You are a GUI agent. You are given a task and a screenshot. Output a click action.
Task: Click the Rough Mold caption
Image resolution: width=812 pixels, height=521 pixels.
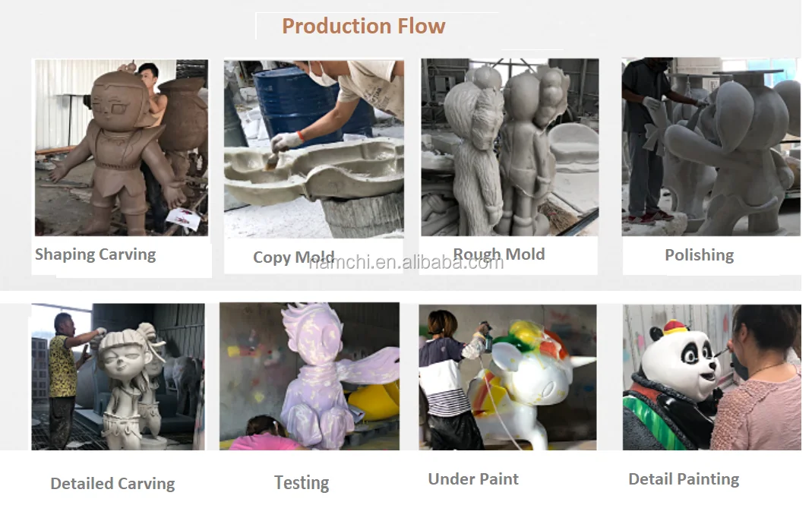(499, 254)
